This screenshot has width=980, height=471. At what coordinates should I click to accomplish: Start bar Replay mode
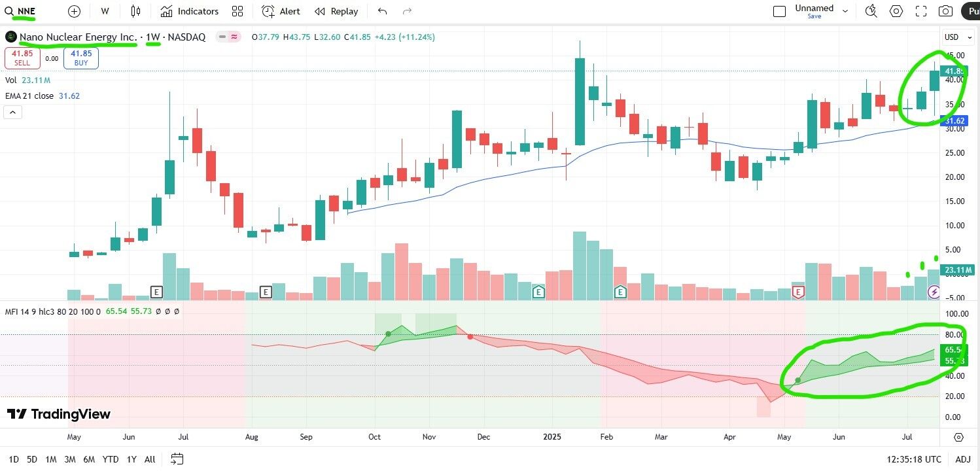336,11
